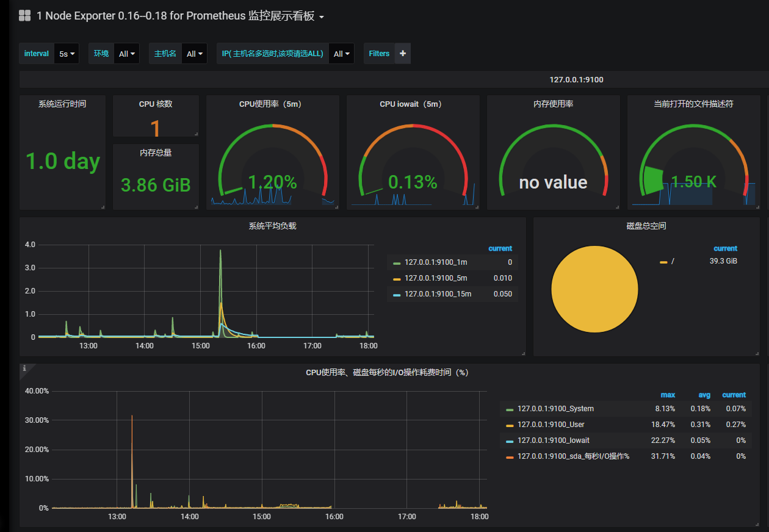769x532 pixels.
Task: Add a new filter with the plus icon
Action: 403,54
